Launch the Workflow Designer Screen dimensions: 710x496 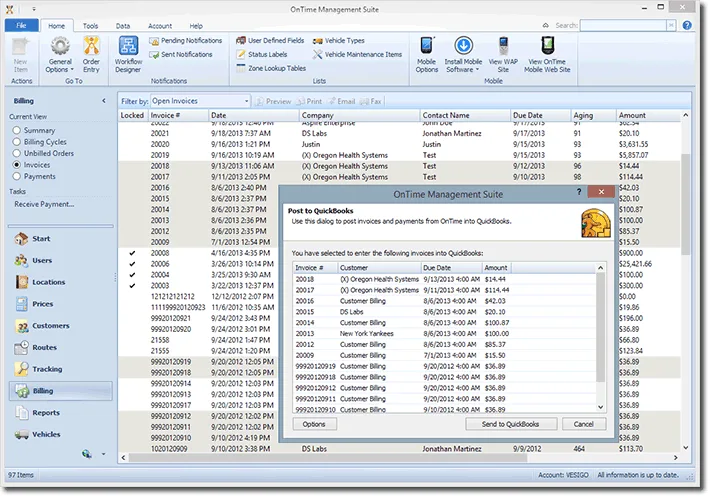(128, 55)
